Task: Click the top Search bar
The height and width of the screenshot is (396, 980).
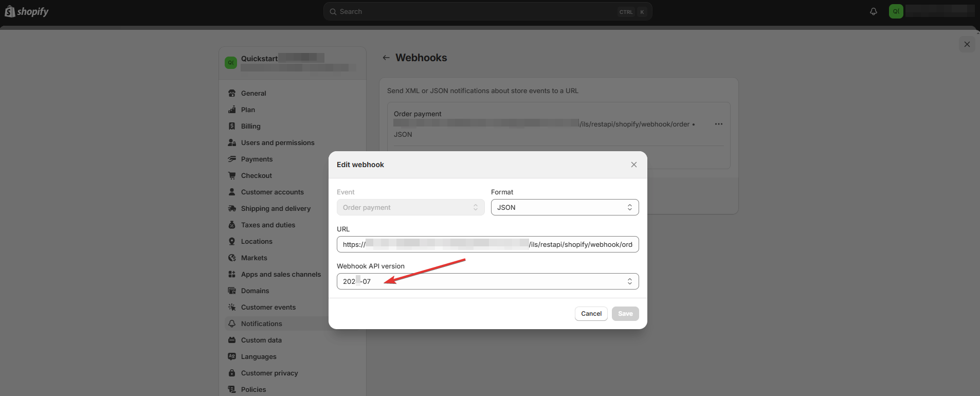Action: point(487,11)
